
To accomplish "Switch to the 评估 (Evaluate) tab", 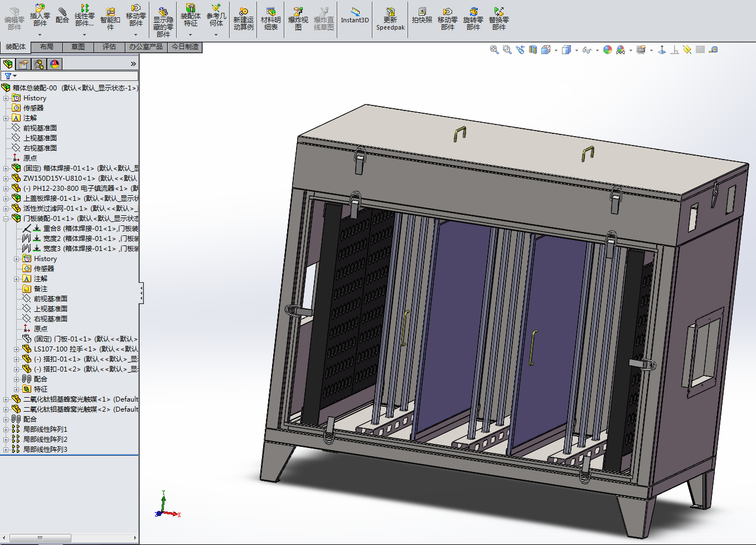I will [x=109, y=47].
